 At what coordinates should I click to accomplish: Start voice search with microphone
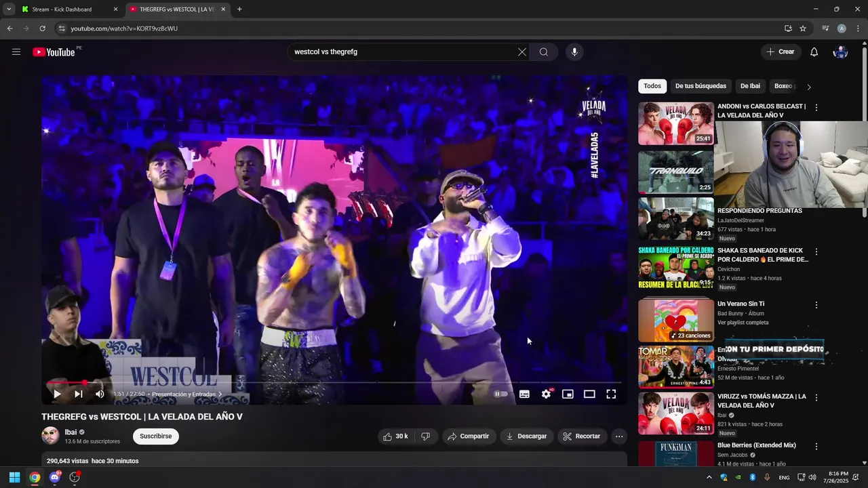coord(574,52)
